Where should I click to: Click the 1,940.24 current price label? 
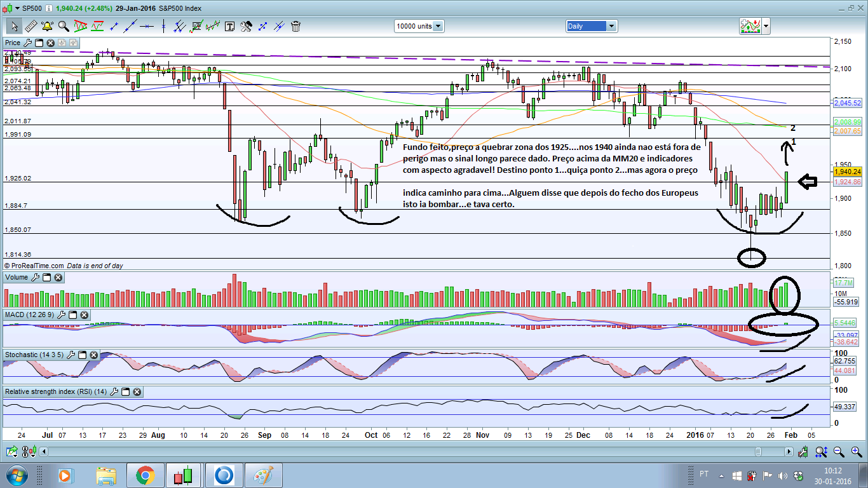point(848,172)
